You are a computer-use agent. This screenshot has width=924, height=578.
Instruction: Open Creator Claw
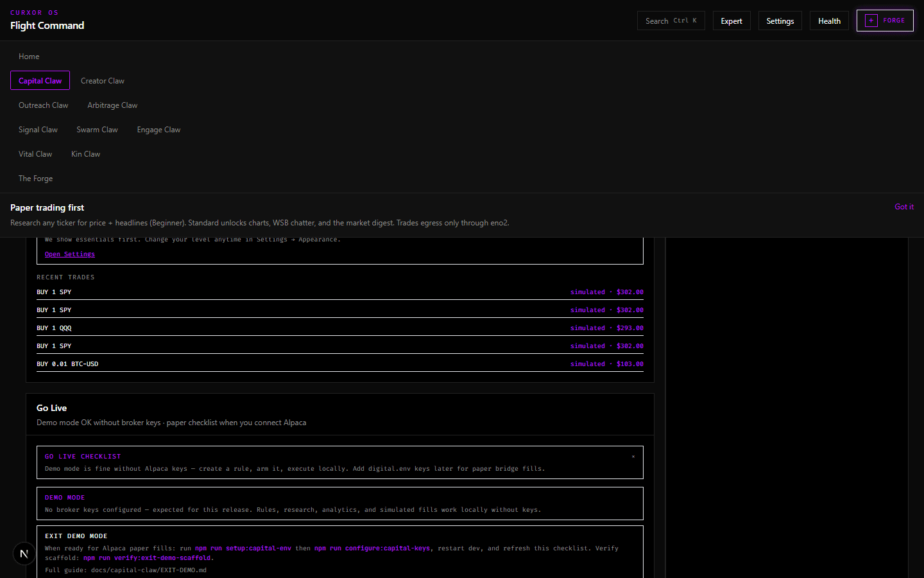tap(103, 81)
